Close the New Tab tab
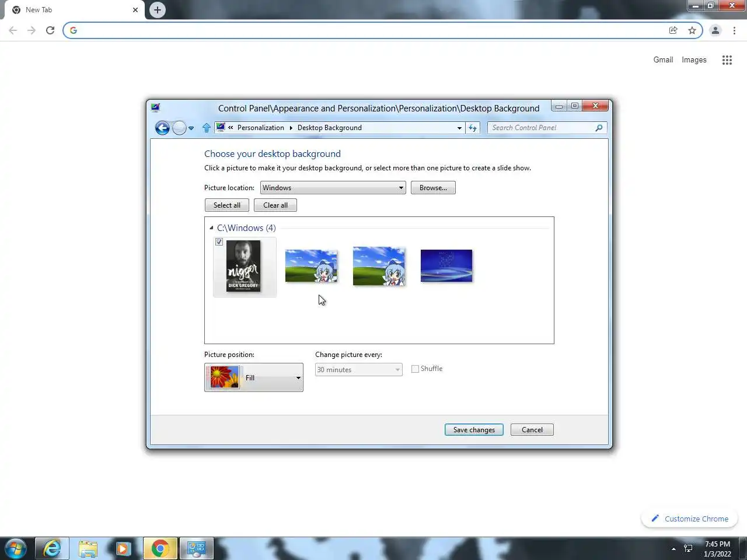Viewport: 747px width, 560px height. click(x=135, y=10)
